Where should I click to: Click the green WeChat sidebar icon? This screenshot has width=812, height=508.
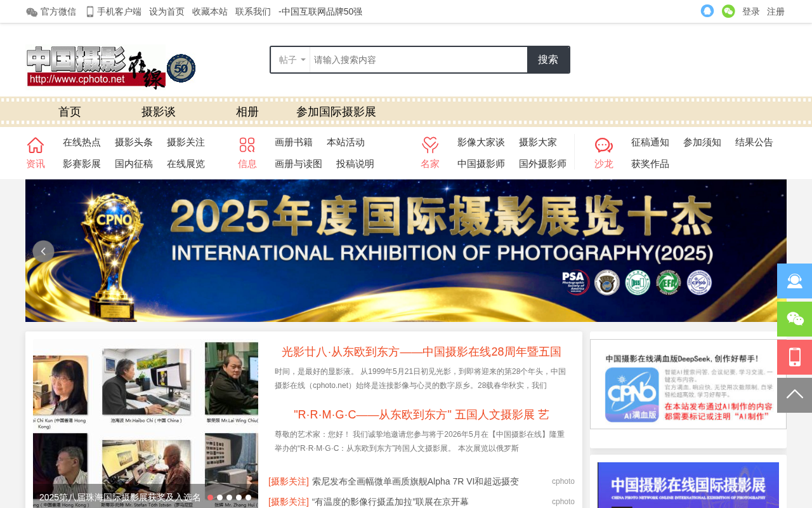(x=794, y=319)
